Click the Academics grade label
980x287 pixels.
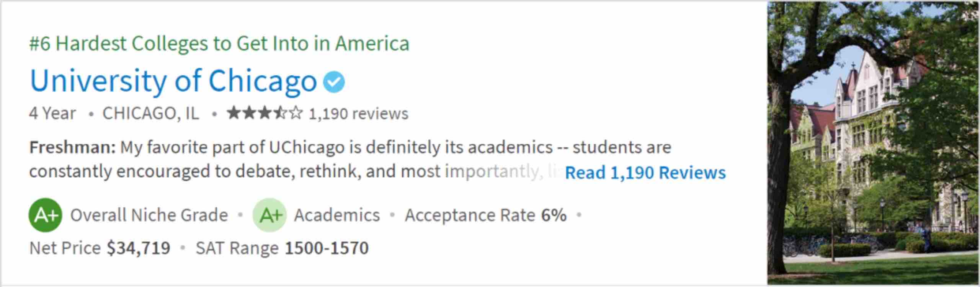[337, 215]
